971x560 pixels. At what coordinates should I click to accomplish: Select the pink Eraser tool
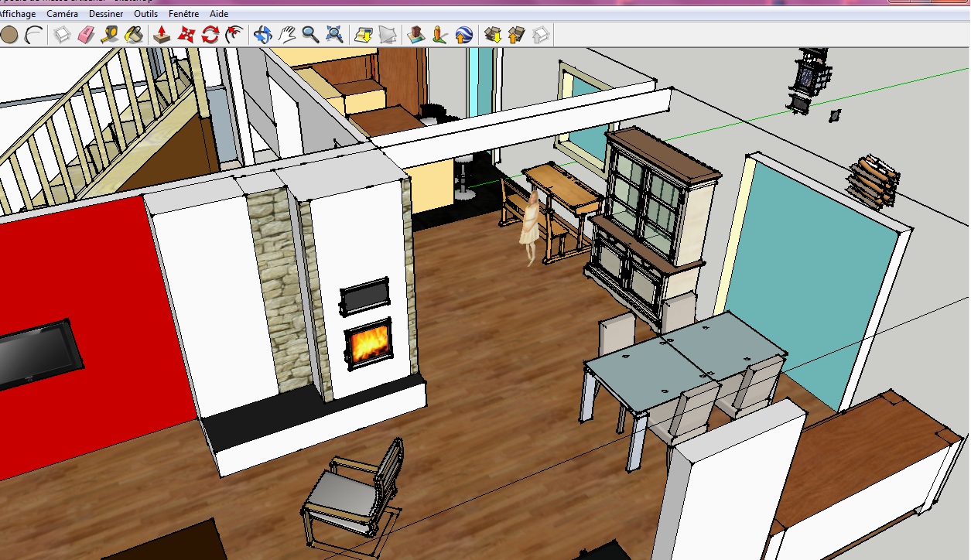click(86, 35)
